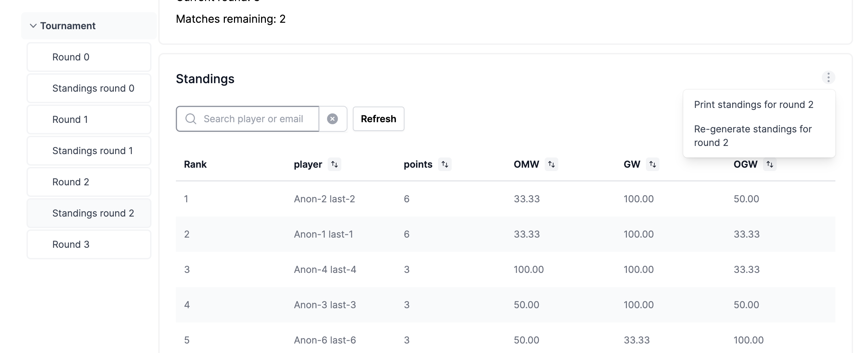868x353 pixels.
Task: Sort standings by OGW column
Action: [770, 164]
